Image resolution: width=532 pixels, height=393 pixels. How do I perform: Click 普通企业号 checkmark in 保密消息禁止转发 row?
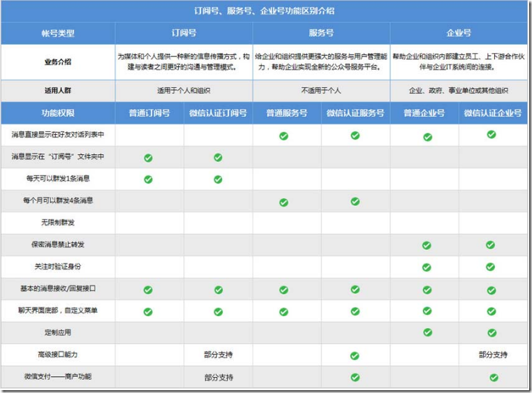point(427,245)
